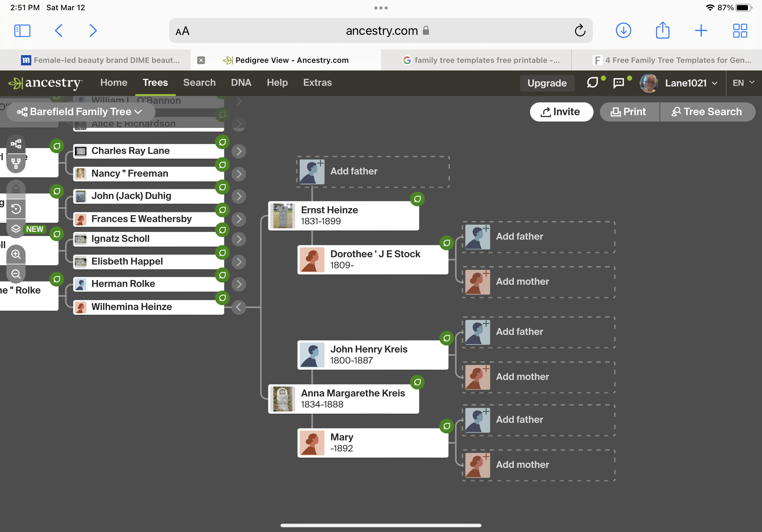Click the green hint leaf on Ernst Heinze
762x532 pixels.
(417, 199)
